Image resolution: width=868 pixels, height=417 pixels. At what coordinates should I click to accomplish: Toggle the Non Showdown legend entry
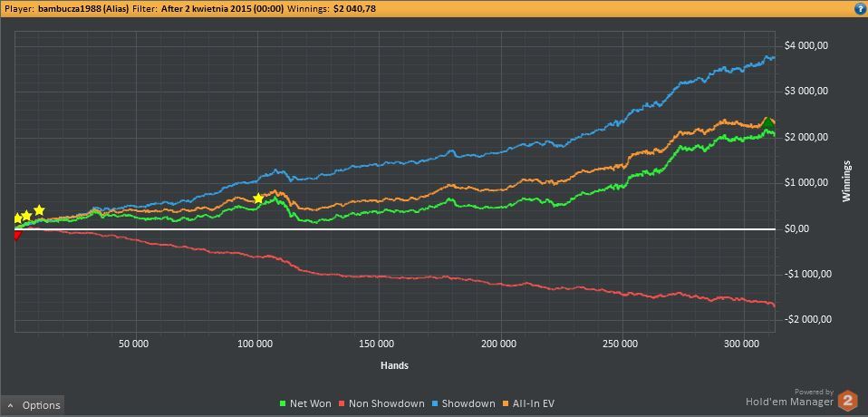tap(381, 403)
